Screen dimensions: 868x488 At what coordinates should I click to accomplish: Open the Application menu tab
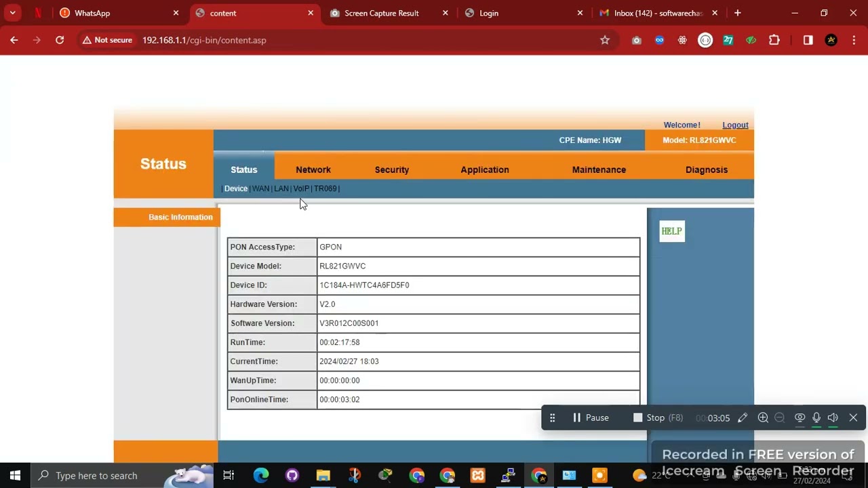point(485,169)
